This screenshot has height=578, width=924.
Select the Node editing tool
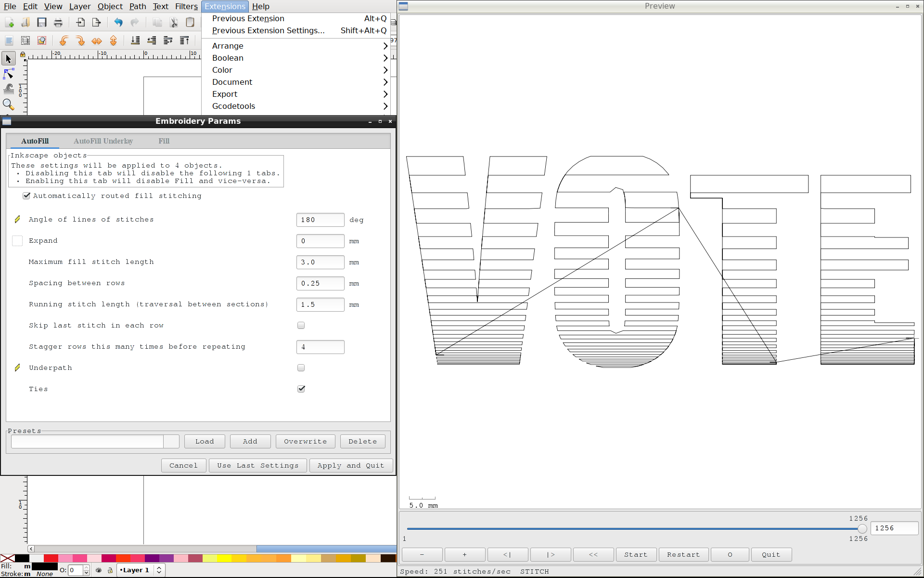[8, 74]
